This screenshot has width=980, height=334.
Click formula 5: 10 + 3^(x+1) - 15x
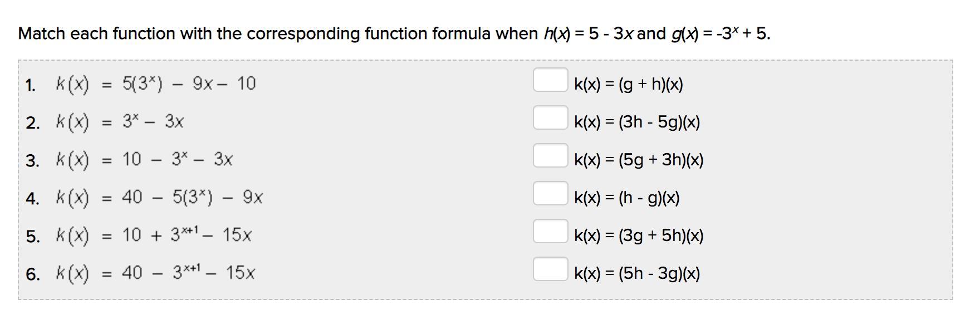[x=153, y=235]
